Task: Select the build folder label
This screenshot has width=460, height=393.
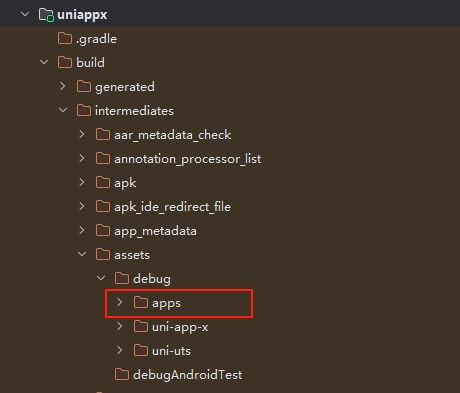Action: pyautogui.click(x=90, y=62)
